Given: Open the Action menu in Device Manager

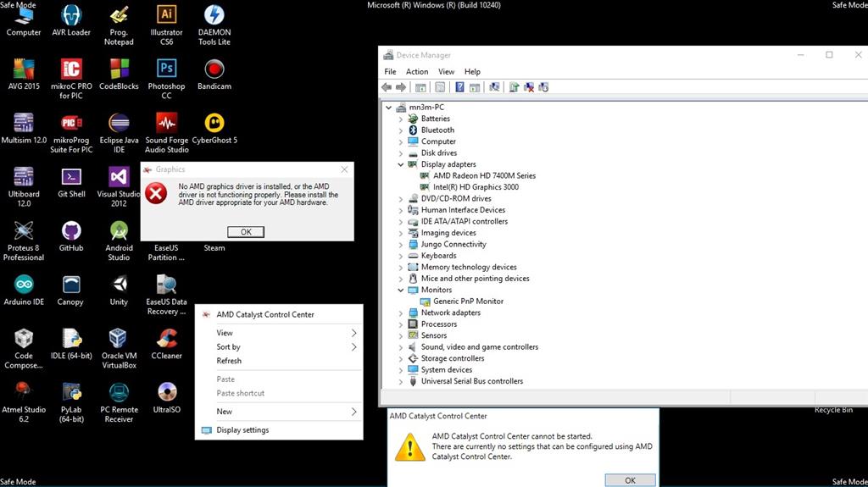Looking at the screenshot, I should [x=417, y=71].
